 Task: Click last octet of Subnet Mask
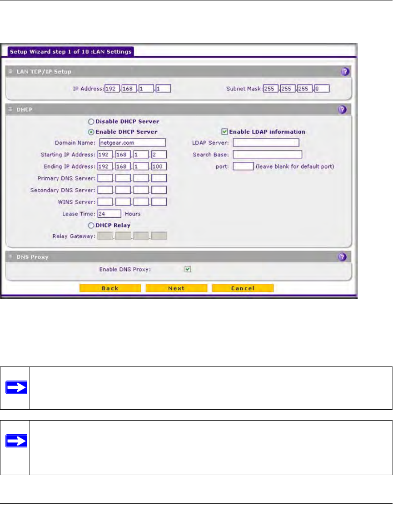coord(322,89)
